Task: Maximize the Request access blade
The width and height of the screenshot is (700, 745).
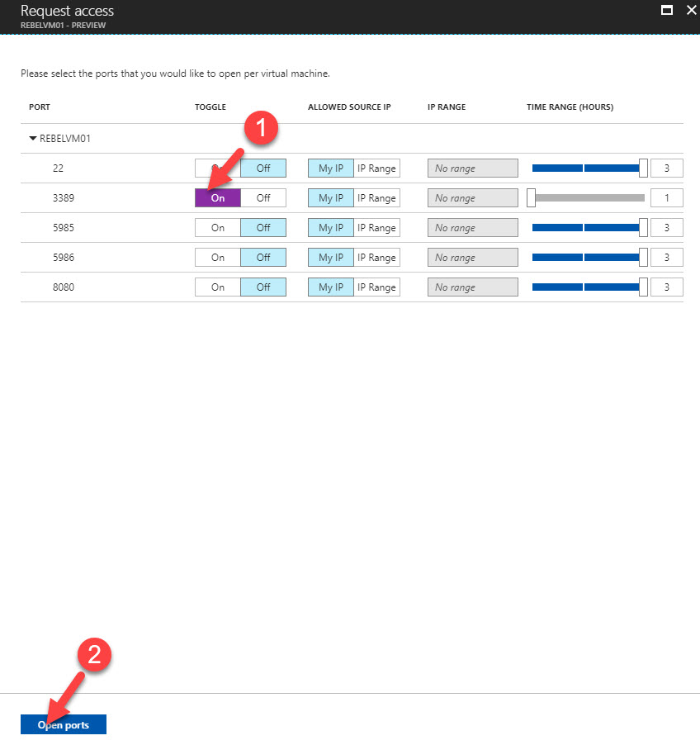Action: [667, 11]
